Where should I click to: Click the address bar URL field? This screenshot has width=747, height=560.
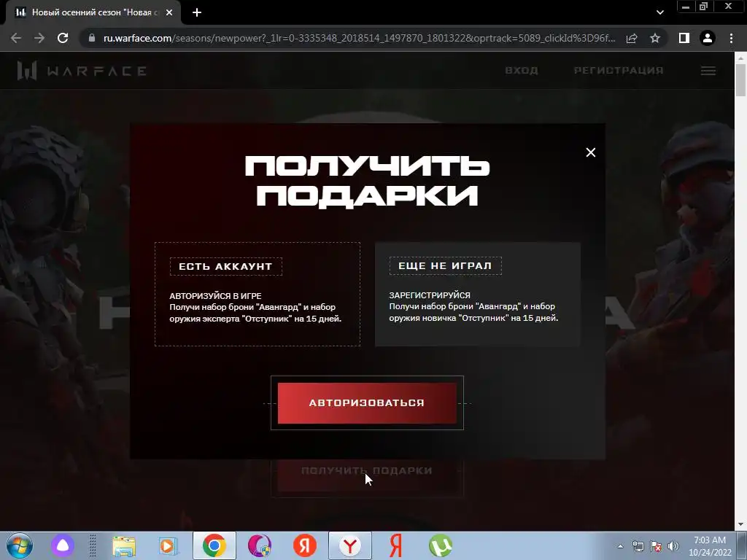[359, 38]
